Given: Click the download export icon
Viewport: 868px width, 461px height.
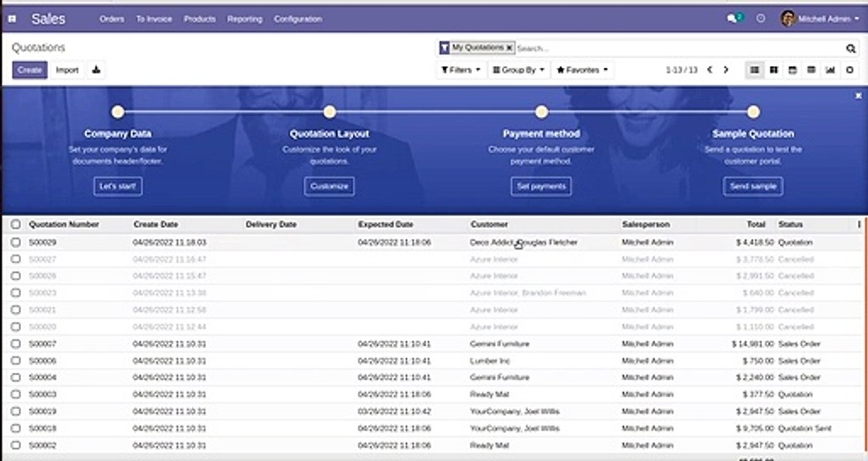Looking at the screenshot, I should (x=96, y=70).
